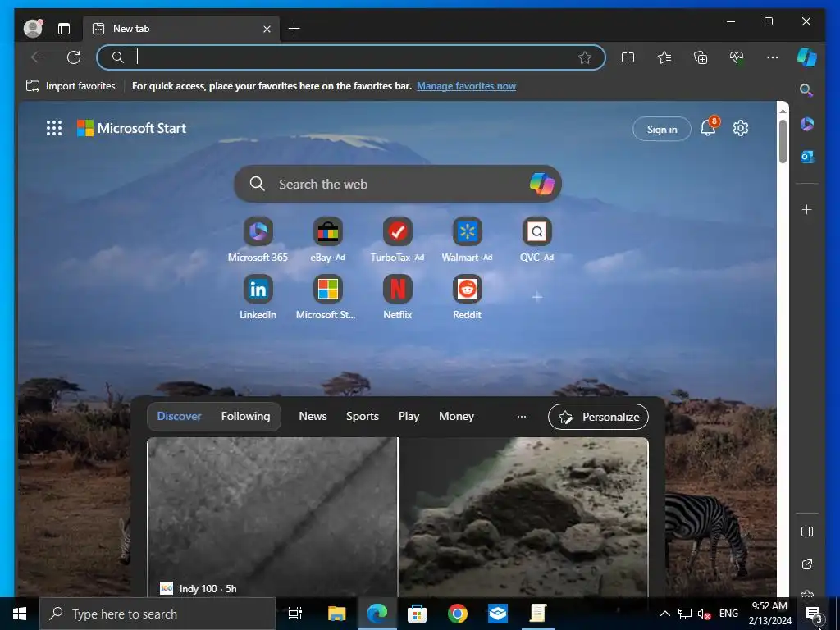Focus the address bar

coord(351,57)
